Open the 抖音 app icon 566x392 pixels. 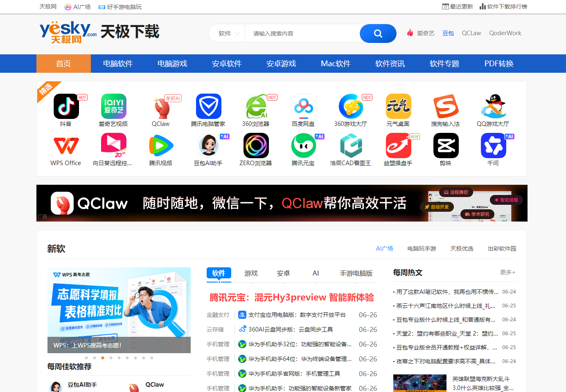pyautogui.click(x=66, y=106)
